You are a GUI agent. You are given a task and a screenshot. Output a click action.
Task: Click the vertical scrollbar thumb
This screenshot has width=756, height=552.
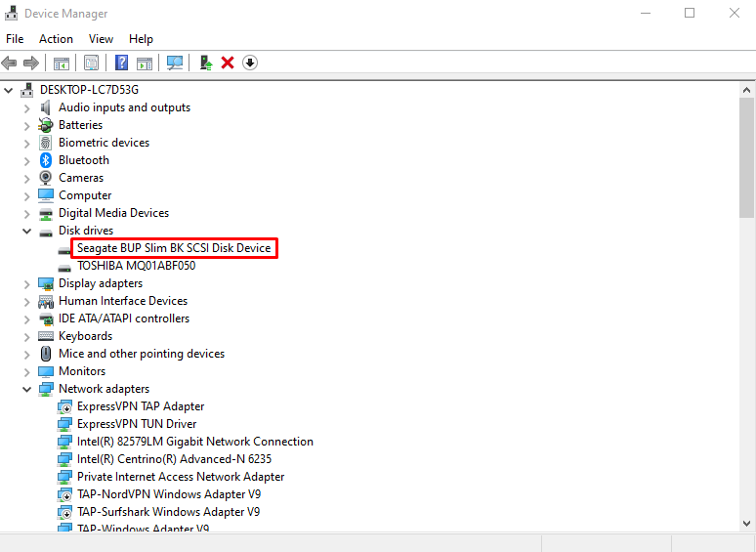coord(746,157)
